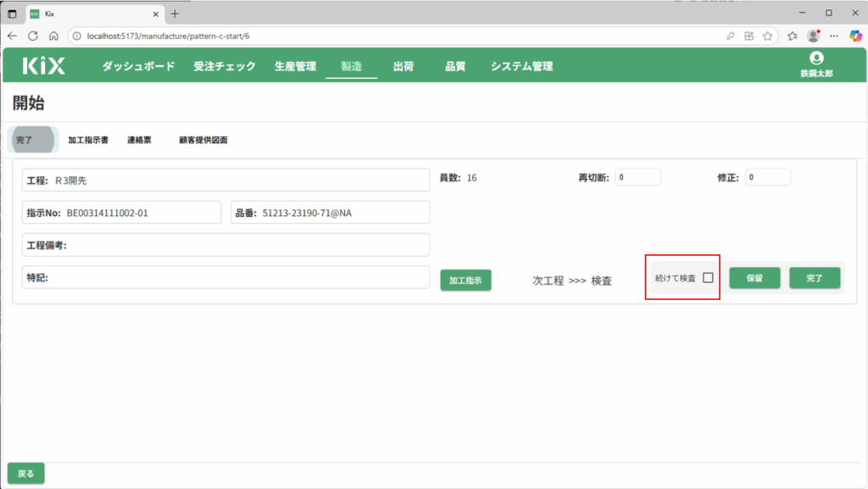Click the 指示No field BE00314111002-01
This screenshot has width=868, height=489.
click(x=122, y=213)
